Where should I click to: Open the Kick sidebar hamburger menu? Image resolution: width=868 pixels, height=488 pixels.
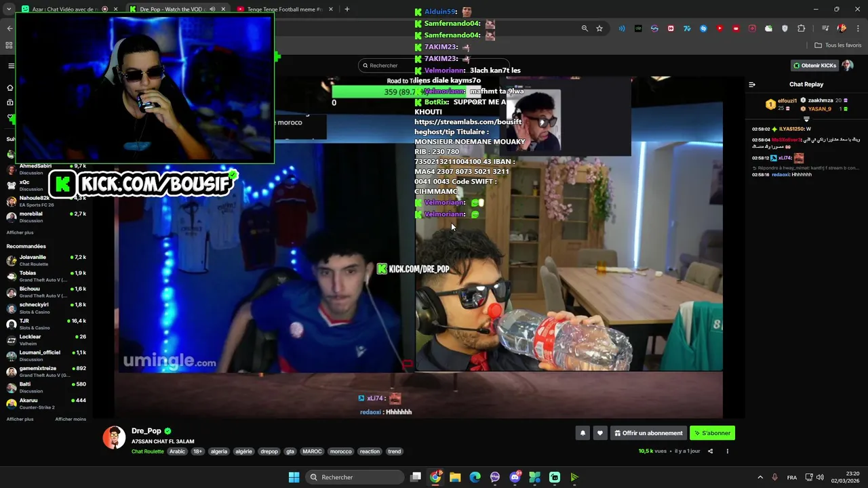click(11, 66)
